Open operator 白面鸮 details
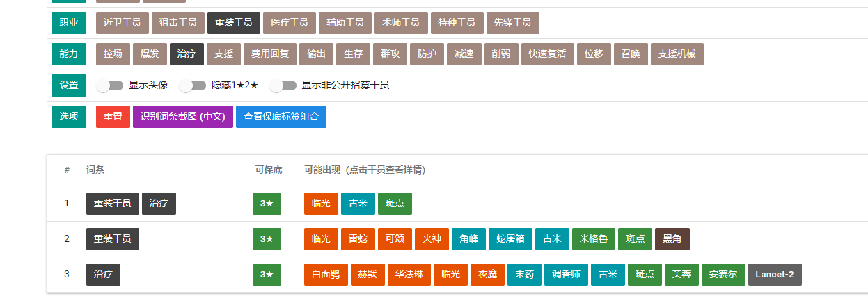 326,275
